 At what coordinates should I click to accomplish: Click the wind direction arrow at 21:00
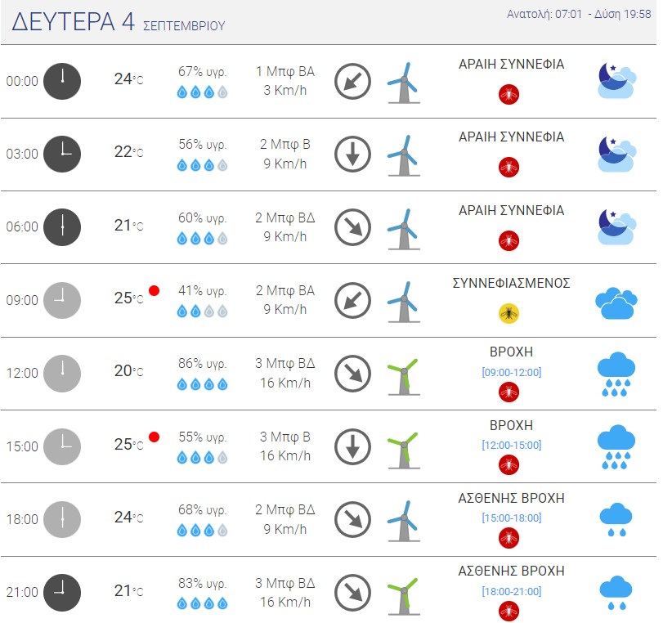coord(352,593)
